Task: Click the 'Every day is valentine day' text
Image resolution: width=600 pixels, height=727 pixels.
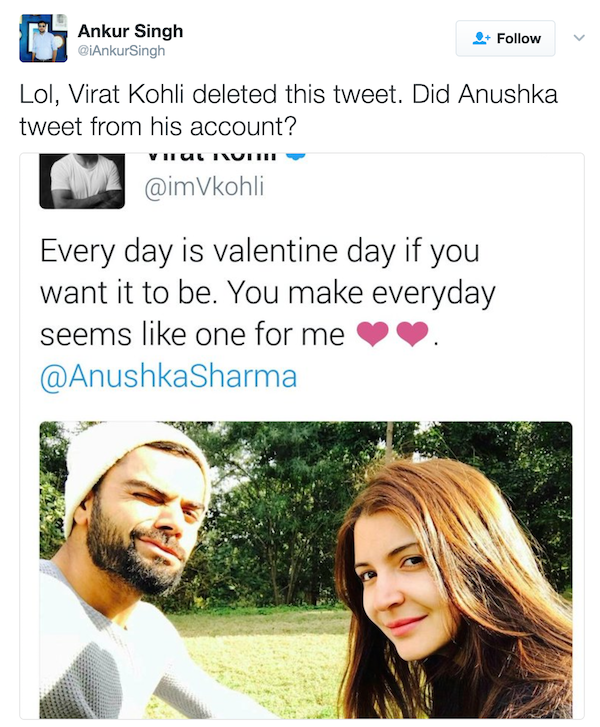Action: click(258, 250)
